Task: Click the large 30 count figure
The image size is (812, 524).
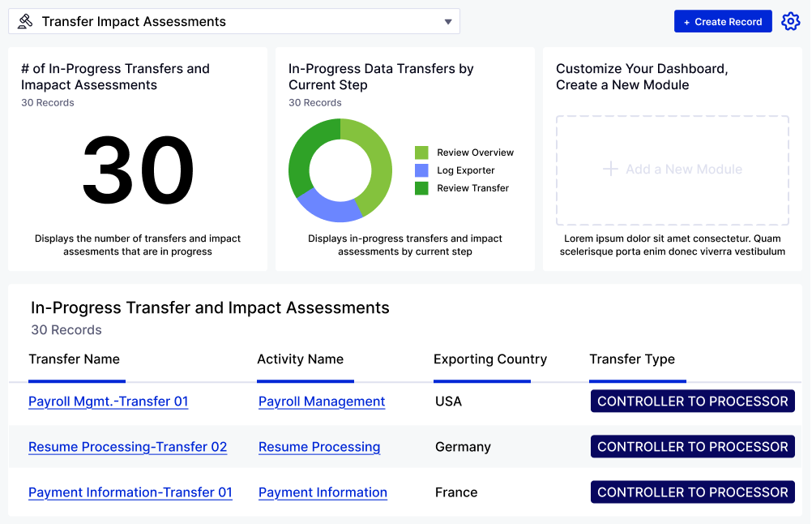Action: (x=138, y=170)
